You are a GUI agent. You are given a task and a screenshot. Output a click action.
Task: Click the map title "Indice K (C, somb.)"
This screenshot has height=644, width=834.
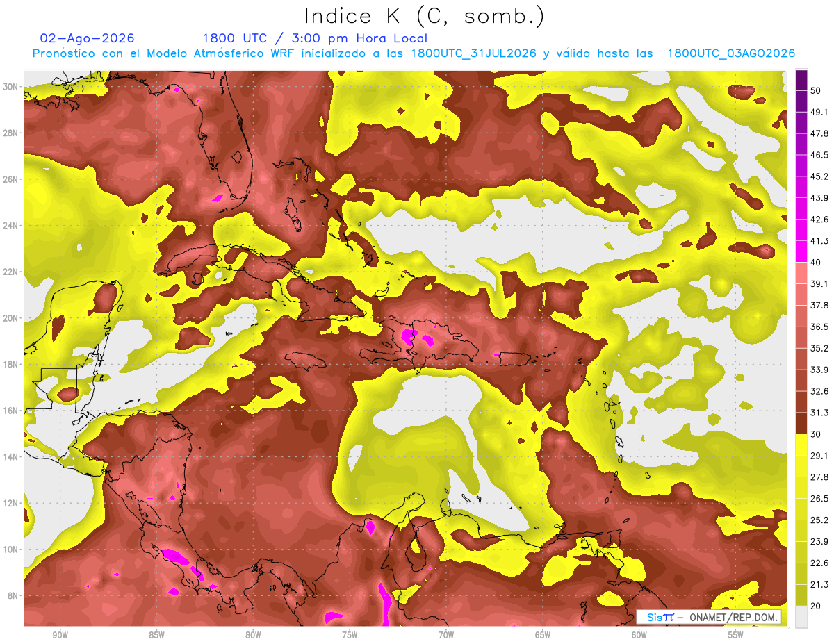coord(424,15)
